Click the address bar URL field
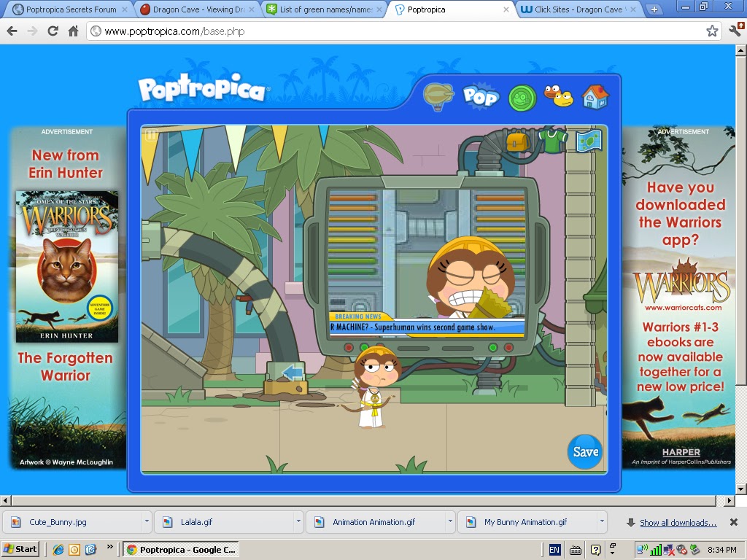This screenshot has height=560, width=747. [400, 31]
